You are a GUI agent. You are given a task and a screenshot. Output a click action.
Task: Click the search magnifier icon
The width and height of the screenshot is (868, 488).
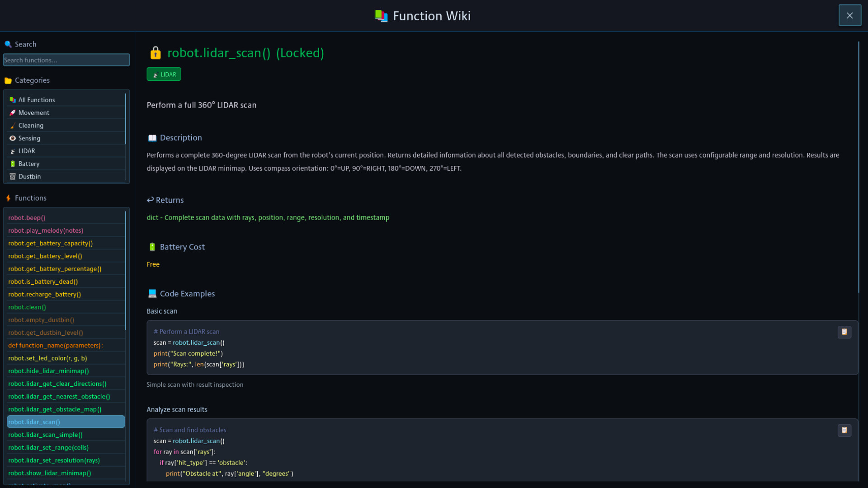(x=8, y=44)
